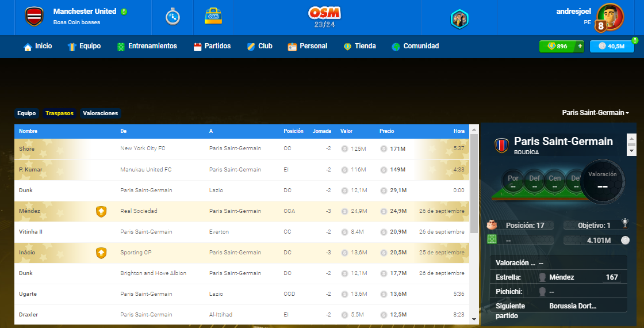Select the Draxler transfer row
Viewport: 644px width, 328px height.
pyautogui.click(x=242, y=314)
